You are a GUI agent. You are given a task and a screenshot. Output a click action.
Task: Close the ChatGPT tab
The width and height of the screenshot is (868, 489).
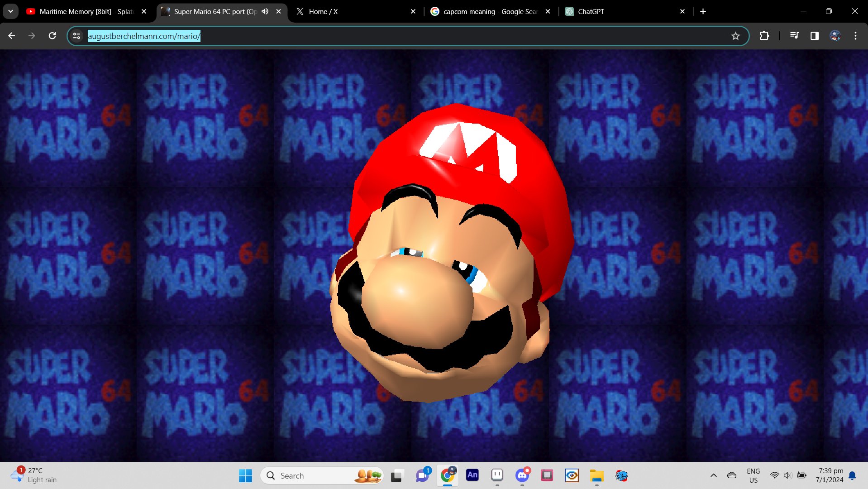point(682,11)
